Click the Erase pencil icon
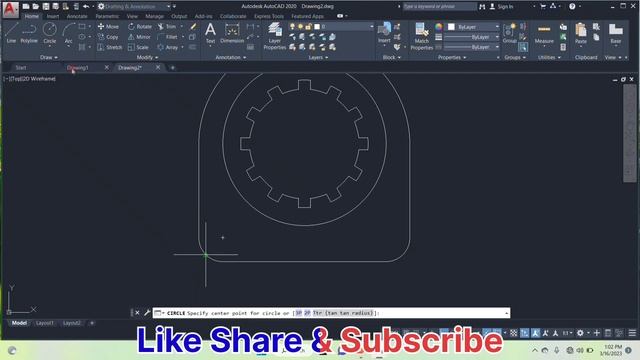Screen dimensions: 640x360 pyautogui.click(x=193, y=27)
